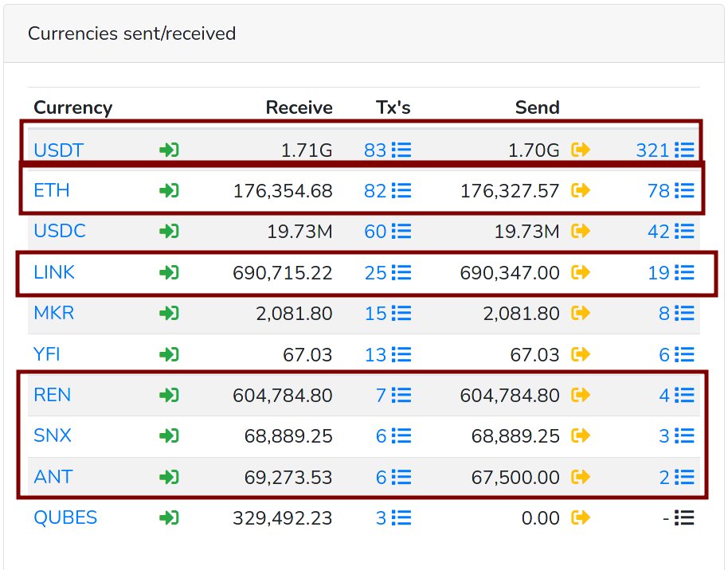Open the SNX currency link
Image resolution: width=728 pixels, height=570 pixels.
click(53, 435)
